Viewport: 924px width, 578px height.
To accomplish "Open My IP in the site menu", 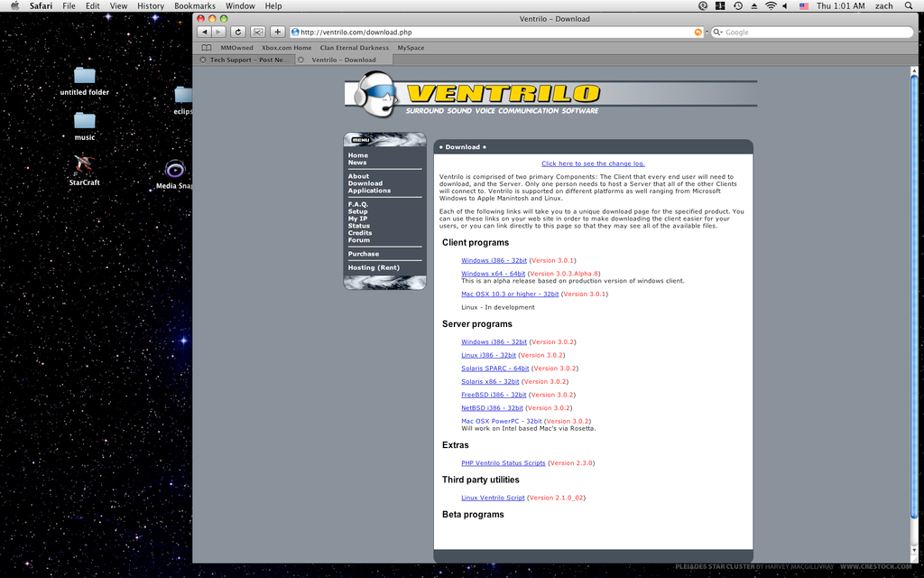I will [357, 219].
